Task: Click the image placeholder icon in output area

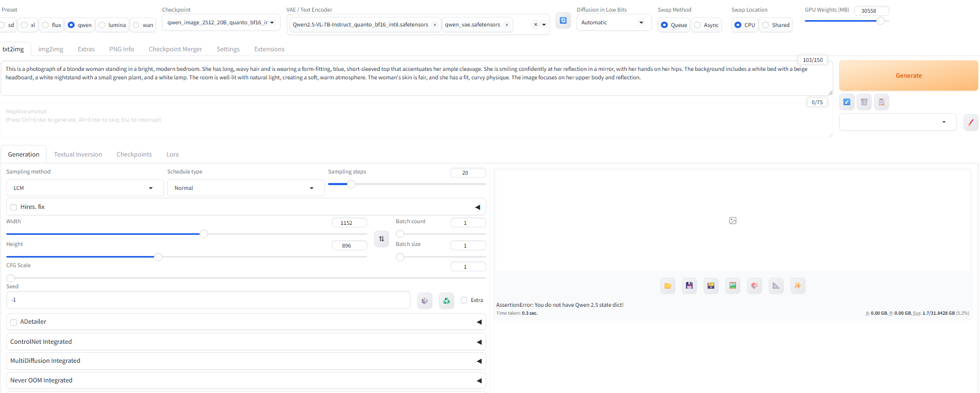Action: click(733, 221)
